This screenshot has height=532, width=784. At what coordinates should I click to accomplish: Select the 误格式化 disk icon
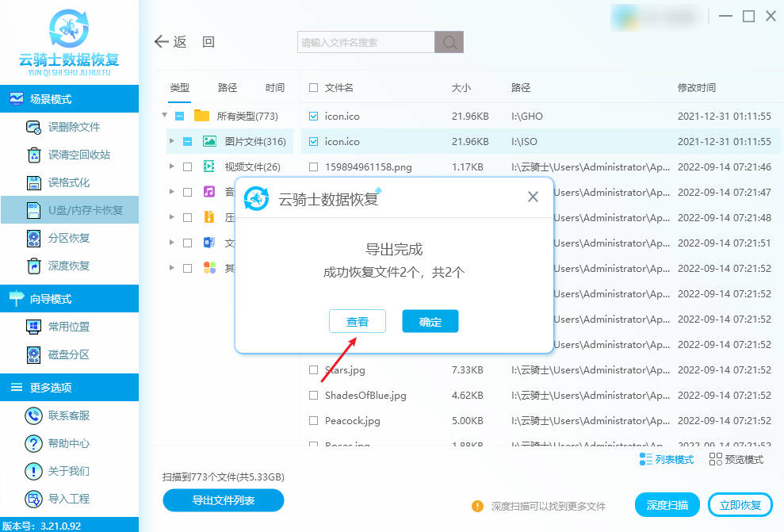pos(33,182)
